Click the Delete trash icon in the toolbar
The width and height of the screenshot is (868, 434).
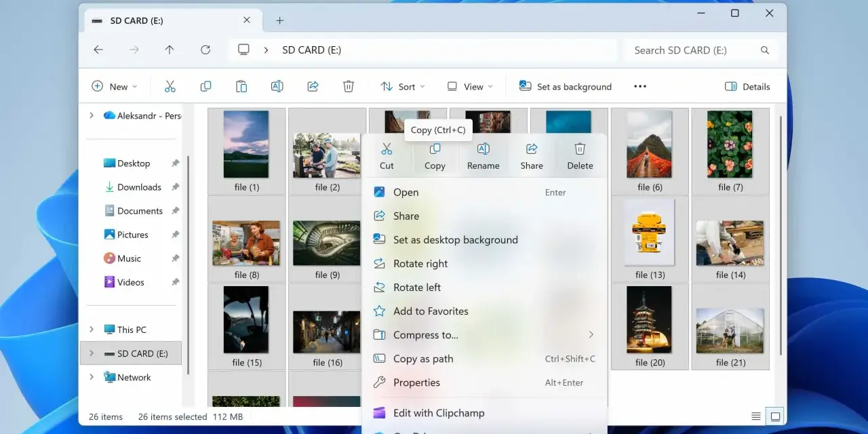349,86
